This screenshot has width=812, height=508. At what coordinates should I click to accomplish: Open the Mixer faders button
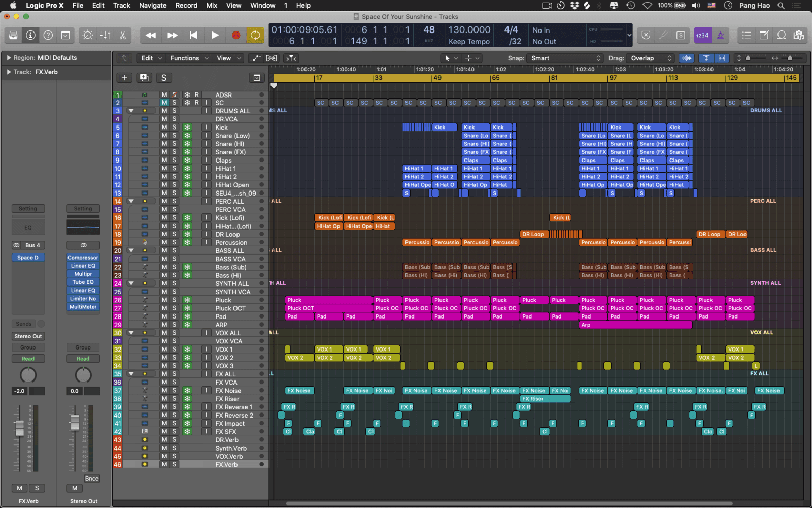[x=105, y=35]
